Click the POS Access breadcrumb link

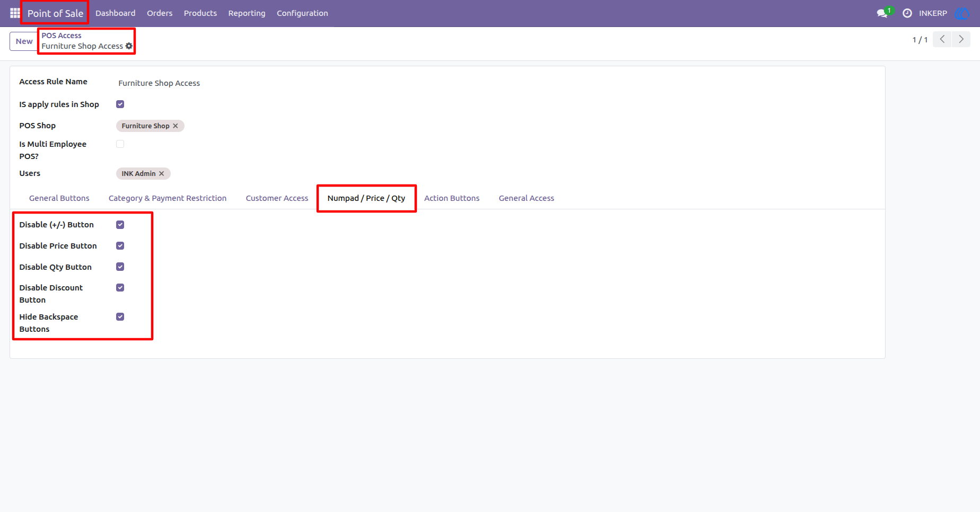[62, 36]
